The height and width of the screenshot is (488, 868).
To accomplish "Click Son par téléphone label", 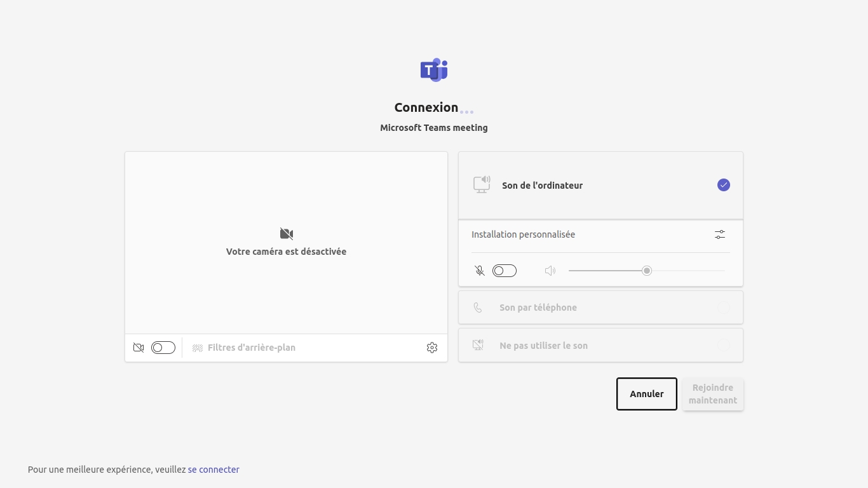I will pyautogui.click(x=538, y=308).
